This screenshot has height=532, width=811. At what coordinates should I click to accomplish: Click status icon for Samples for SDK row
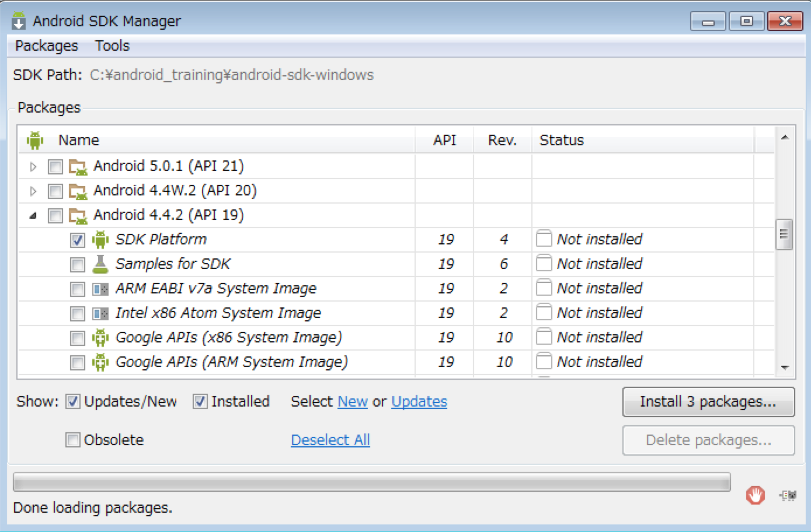[544, 263]
